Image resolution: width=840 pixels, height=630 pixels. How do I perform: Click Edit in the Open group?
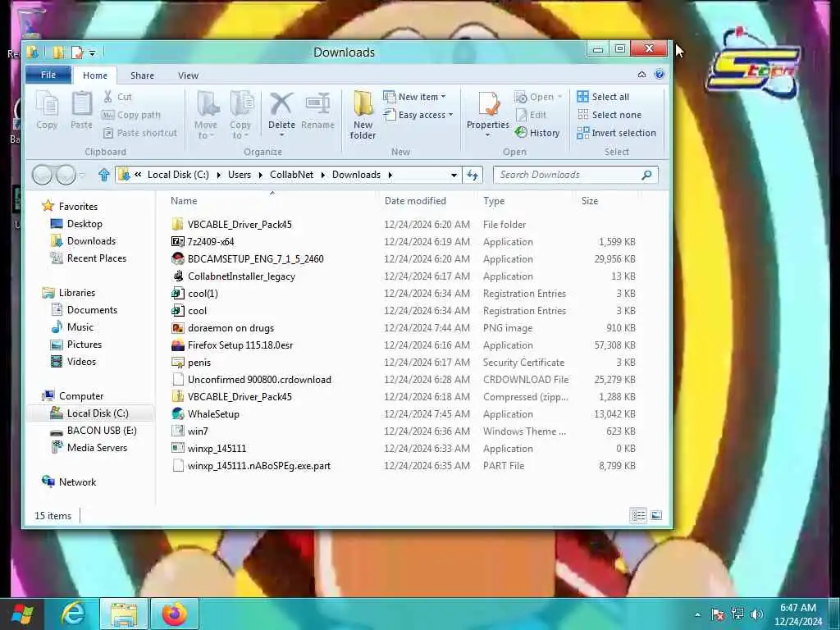coord(531,115)
